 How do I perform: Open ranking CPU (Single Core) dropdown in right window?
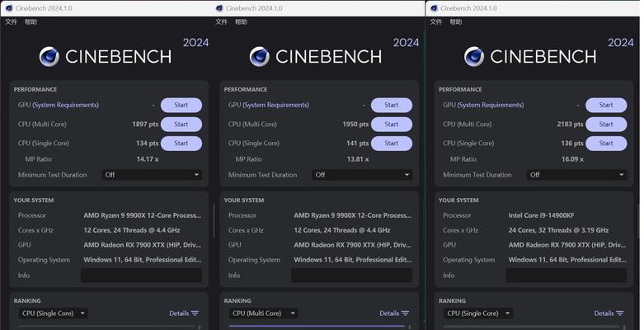click(478, 313)
